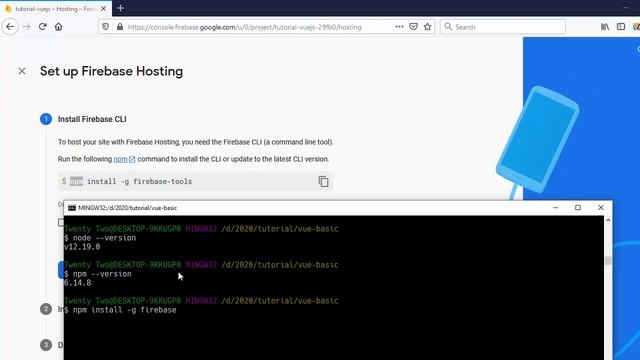
Task: Tick the checkbox behind the terminal window
Action: tap(61, 222)
